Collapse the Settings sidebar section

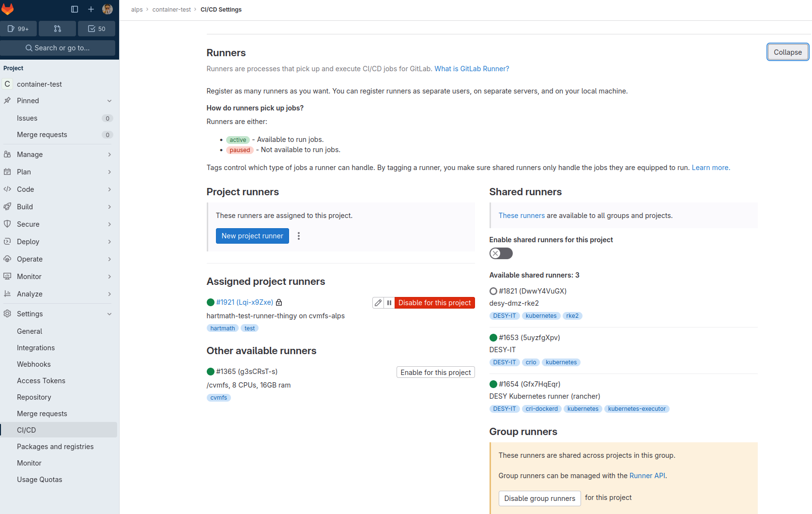pos(58,314)
